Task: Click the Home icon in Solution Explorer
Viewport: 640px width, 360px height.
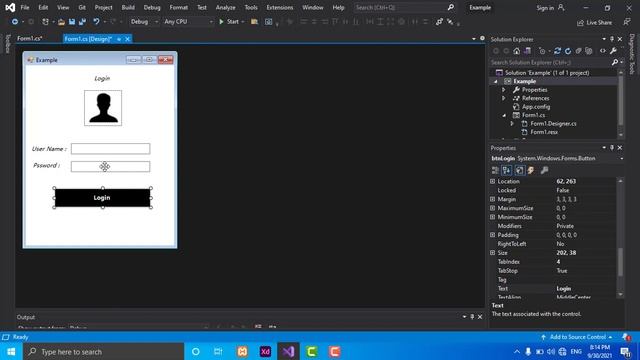Action: (517, 51)
